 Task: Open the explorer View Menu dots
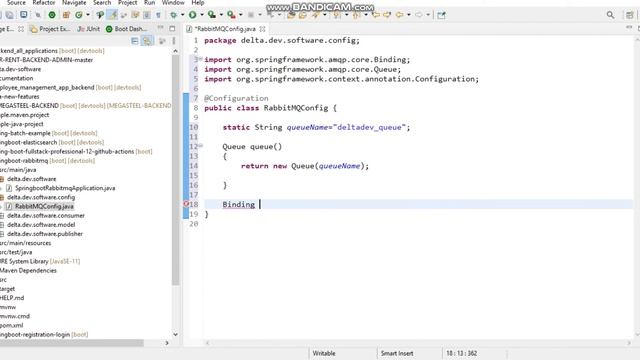[173, 41]
